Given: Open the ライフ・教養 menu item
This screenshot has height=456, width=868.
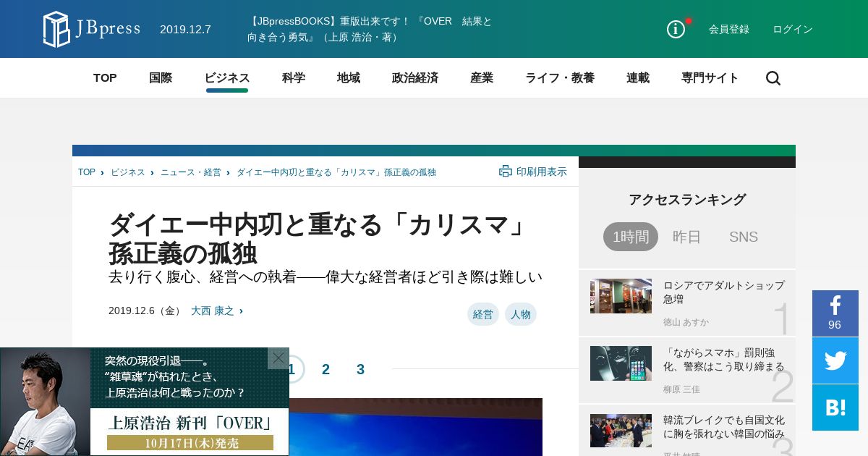Looking at the screenshot, I should coord(560,78).
